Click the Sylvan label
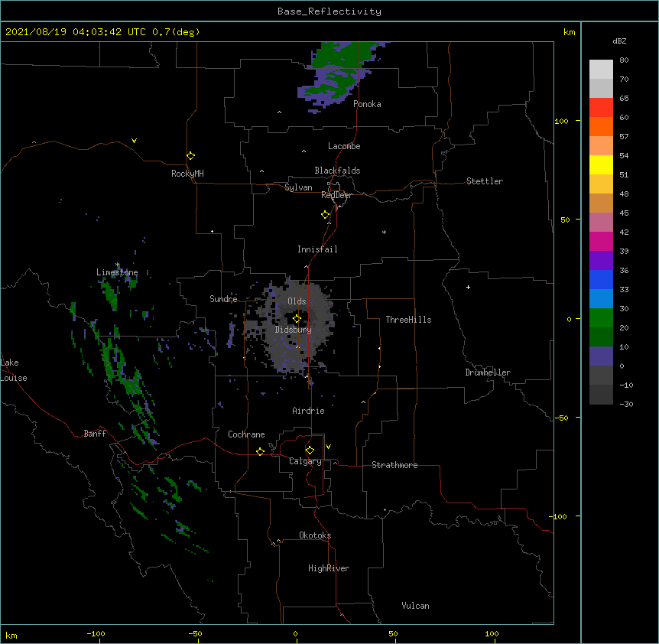 [x=298, y=187]
